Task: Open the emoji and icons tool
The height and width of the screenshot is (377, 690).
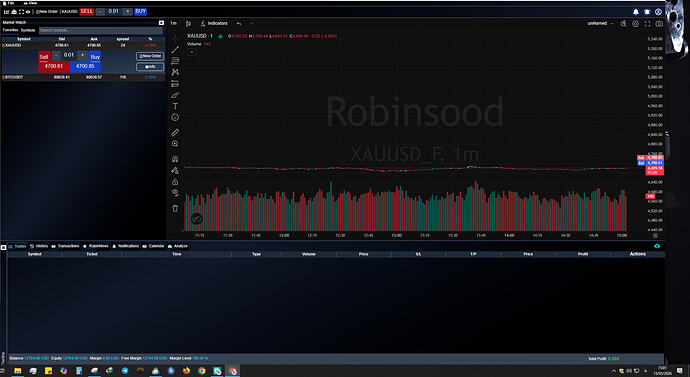Action: (x=175, y=117)
